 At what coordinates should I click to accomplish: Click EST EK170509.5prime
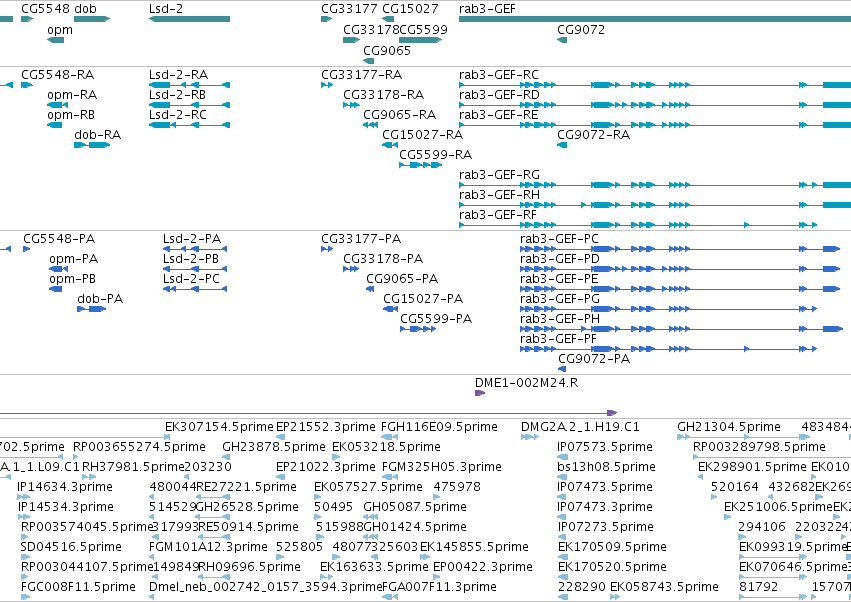click(x=612, y=547)
